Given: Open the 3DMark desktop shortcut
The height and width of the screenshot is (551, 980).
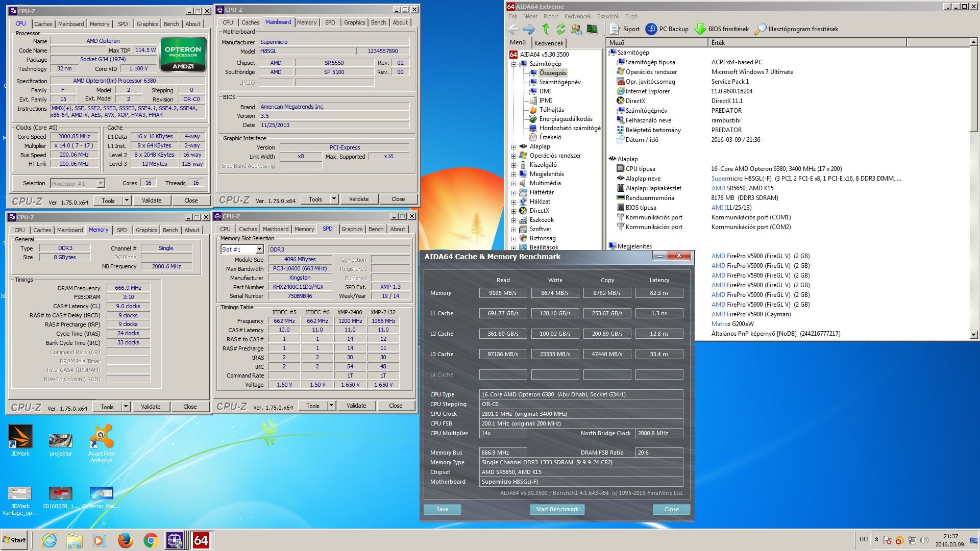Looking at the screenshot, I should click(20, 441).
